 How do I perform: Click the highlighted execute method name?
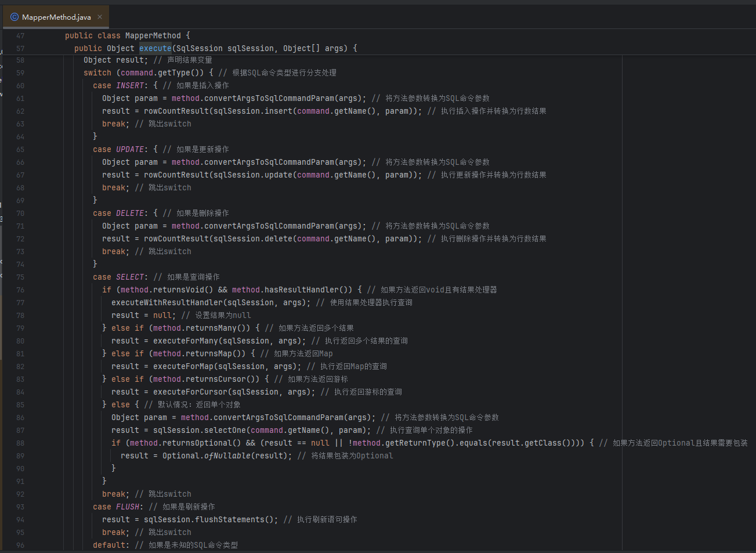click(x=155, y=48)
